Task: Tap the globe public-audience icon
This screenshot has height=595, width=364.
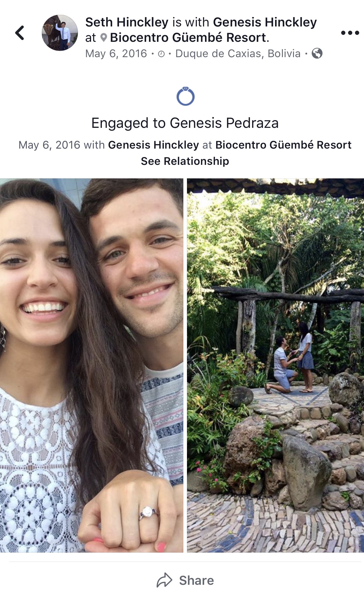Action: 317,54
